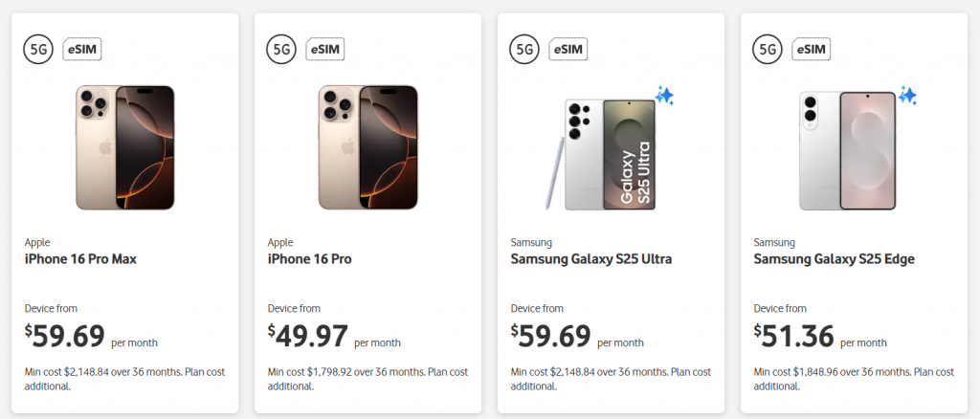980x419 pixels.
Task: Click the eSIM badge on iPhone 16 Pro Max card
Action: point(82,50)
